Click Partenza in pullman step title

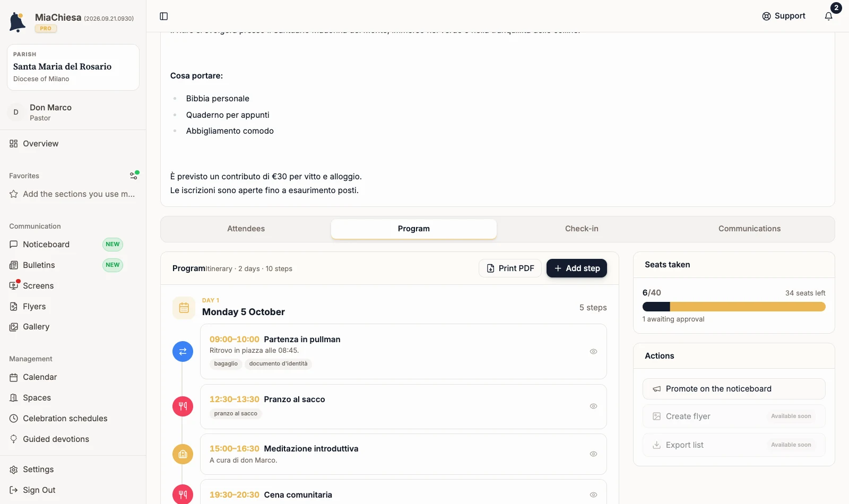click(x=302, y=340)
